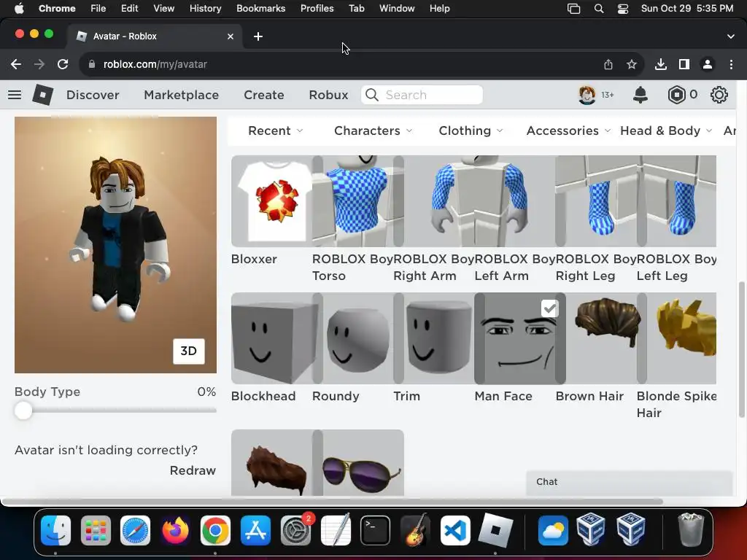This screenshot has height=560, width=747.
Task: Adjust the Body Type slider handle
Action: [x=23, y=411]
